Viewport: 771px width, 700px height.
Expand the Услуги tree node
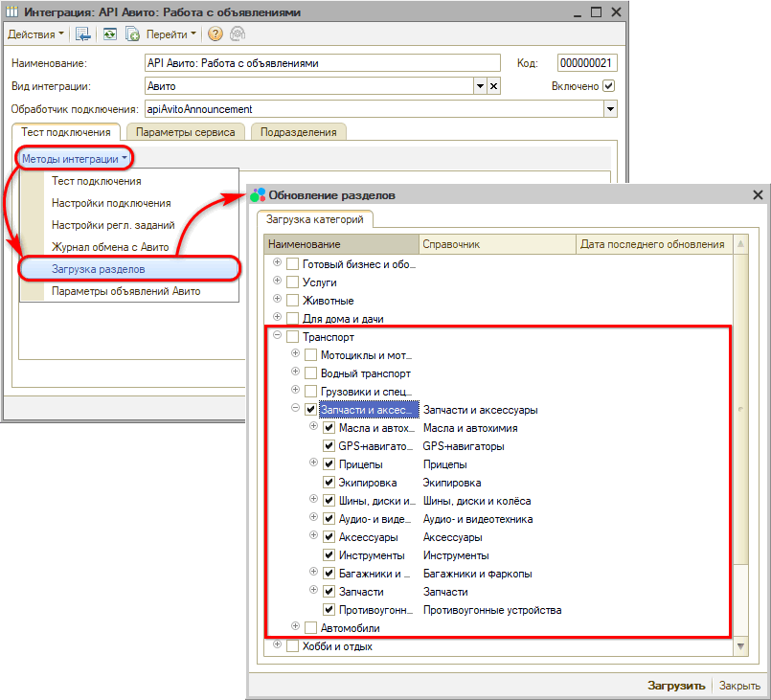(x=278, y=282)
